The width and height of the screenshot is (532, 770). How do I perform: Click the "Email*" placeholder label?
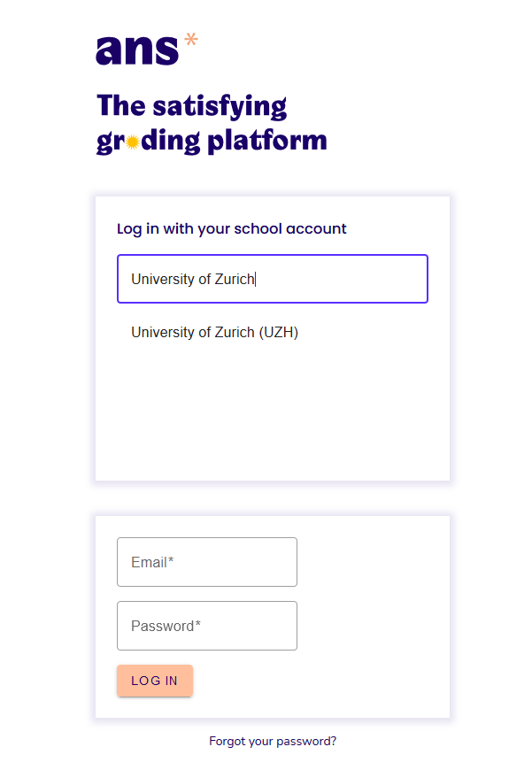coord(152,562)
